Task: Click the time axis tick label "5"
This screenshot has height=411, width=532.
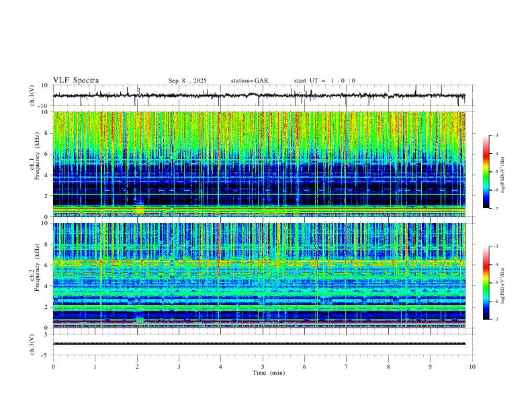Action: (x=263, y=367)
